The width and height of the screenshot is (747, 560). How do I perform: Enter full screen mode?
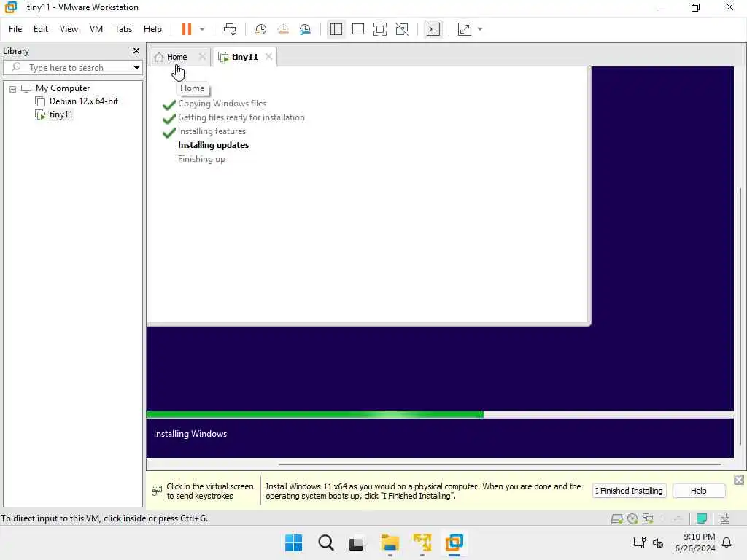[x=379, y=29]
